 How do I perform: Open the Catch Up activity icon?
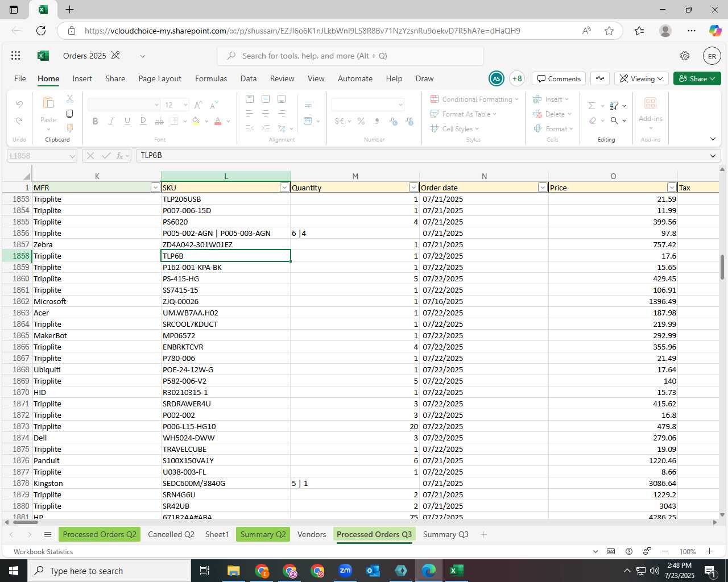pyautogui.click(x=600, y=78)
